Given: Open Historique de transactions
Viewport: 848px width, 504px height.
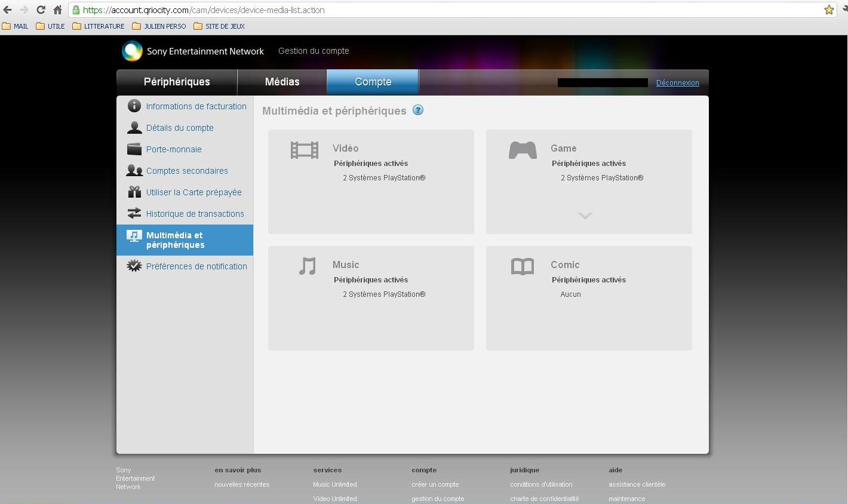Looking at the screenshot, I should pos(195,214).
